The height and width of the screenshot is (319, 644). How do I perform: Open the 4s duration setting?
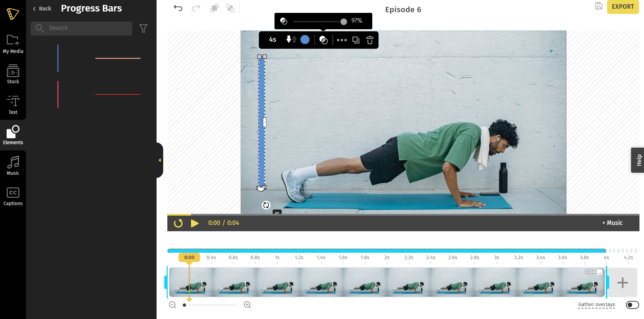click(x=273, y=40)
